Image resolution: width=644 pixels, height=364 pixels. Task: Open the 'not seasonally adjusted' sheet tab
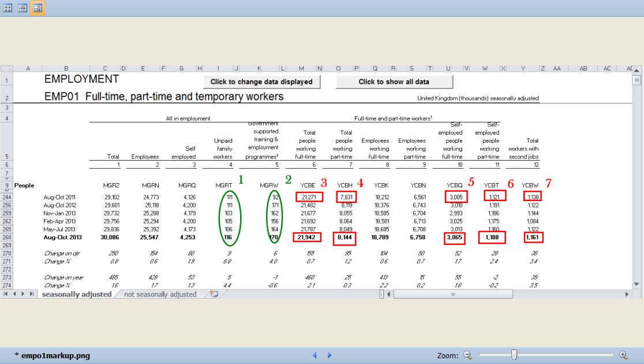160,294
